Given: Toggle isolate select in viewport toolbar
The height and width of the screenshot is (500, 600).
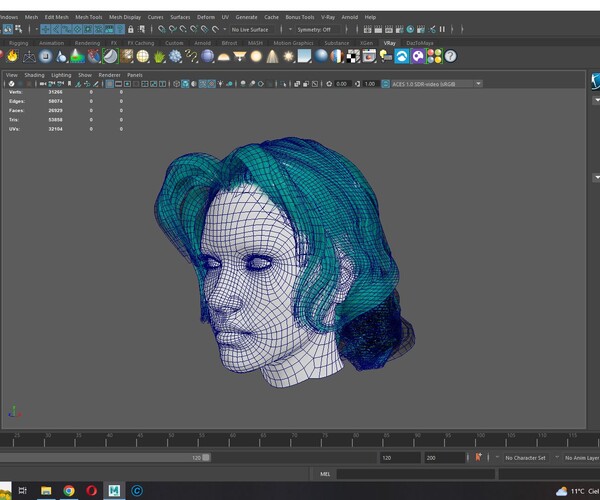Looking at the screenshot, I should [x=283, y=84].
